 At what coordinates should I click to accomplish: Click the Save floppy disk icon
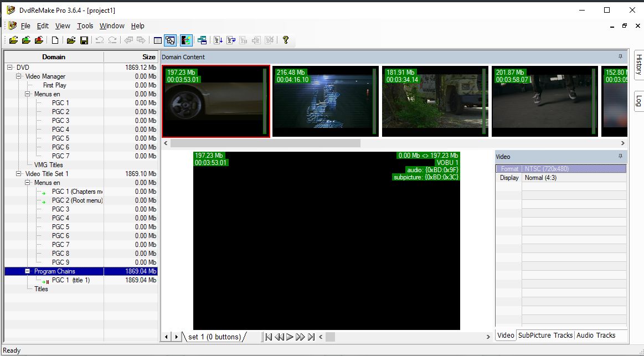tap(84, 40)
